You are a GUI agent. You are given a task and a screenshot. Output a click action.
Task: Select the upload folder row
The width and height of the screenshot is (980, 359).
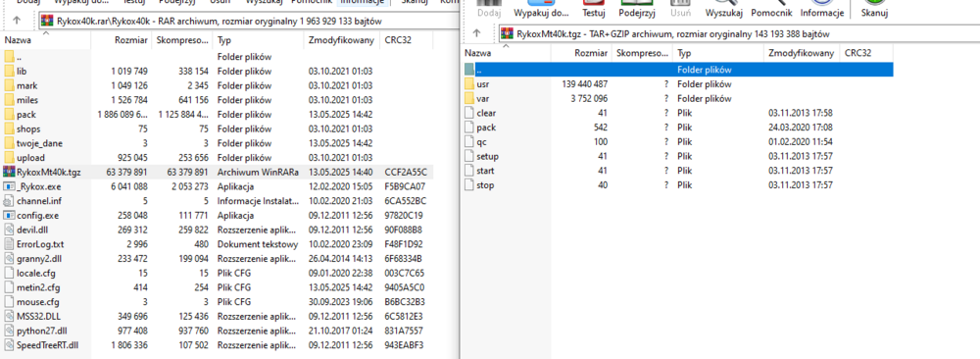(x=217, y=158)
